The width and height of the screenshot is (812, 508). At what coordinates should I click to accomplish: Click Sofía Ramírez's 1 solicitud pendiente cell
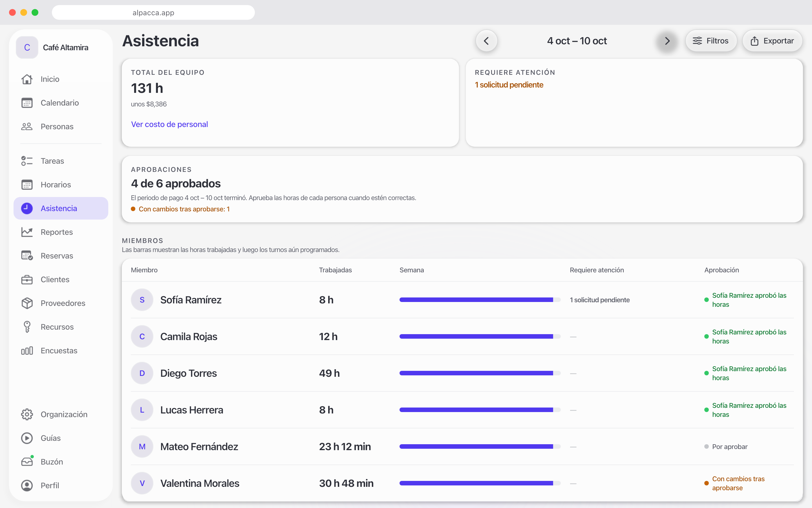tap(600, 300)
